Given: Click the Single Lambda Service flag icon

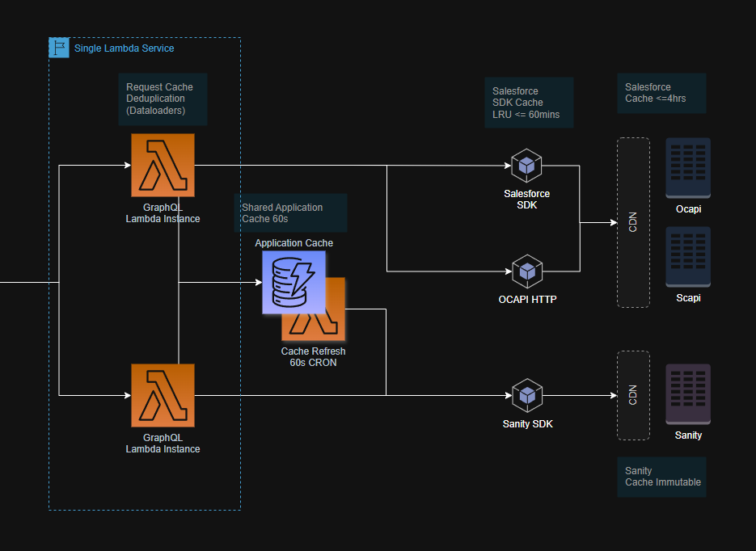Looking at the screenshot, I should [x=59, y=48].
